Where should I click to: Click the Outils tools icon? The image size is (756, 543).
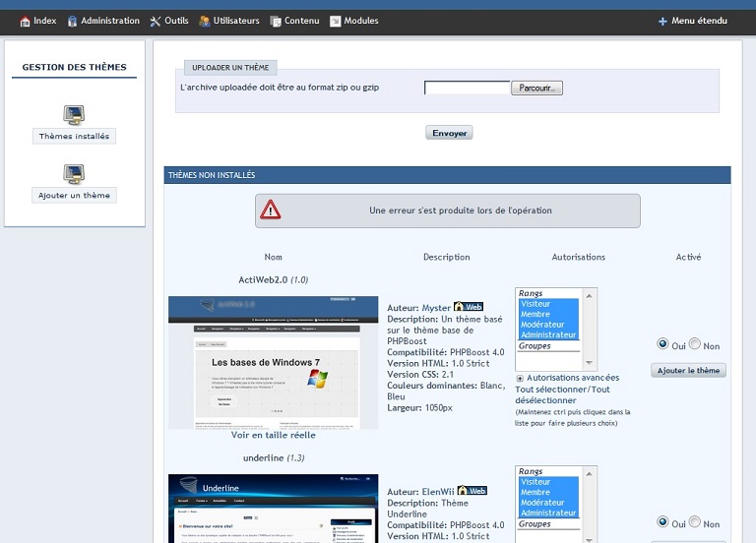tap(156, 21)
